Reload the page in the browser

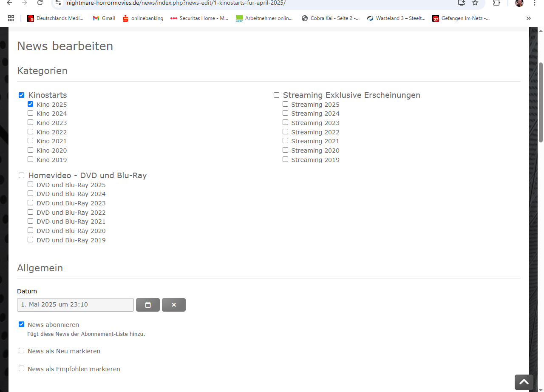(x=40, y=3)
